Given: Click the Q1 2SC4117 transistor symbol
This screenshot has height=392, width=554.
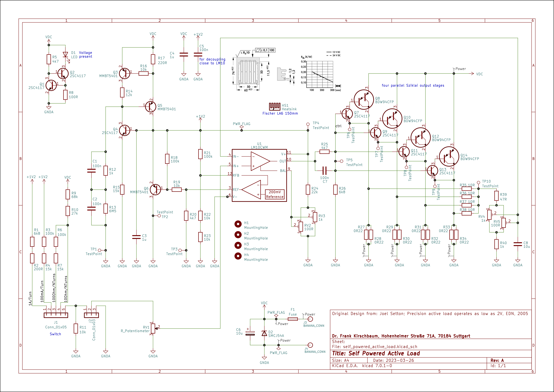Looking at the screenshot, I should click(x=51, y=85).
